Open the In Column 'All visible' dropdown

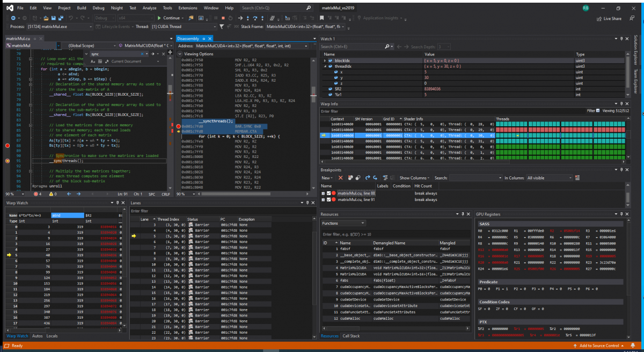548,178
